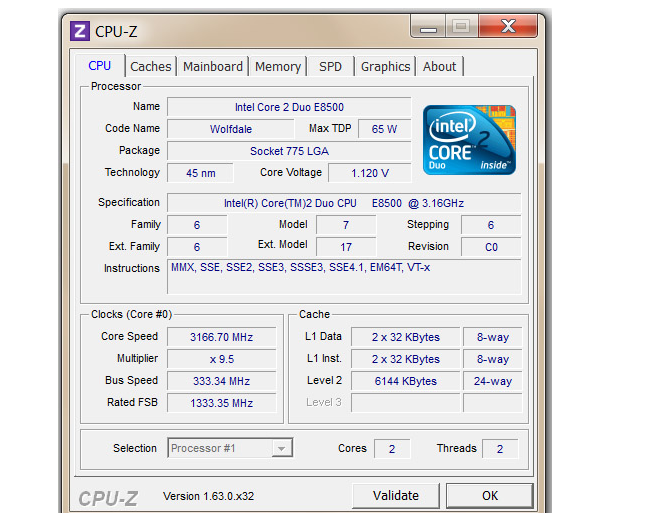Screen dimensions: 665x513
Task: Click the Model value 7
Action: [346, 225]
